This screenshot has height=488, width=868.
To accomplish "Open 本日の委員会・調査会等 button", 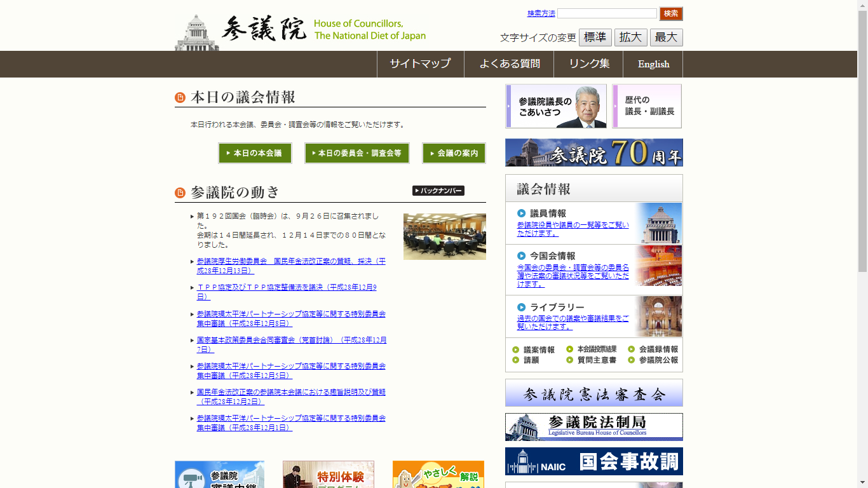I will [x=357, y=153].
